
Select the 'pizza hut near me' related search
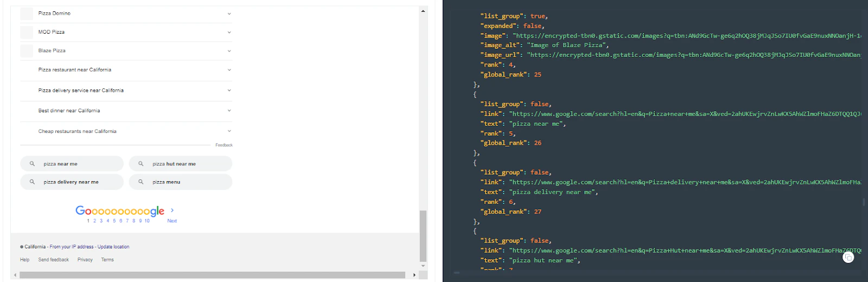pos(181,164)
